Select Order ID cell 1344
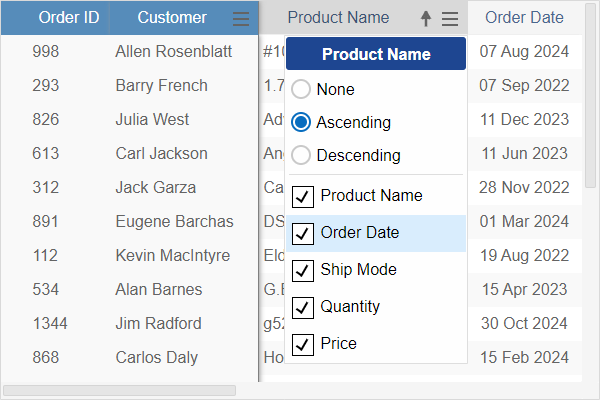 (50, 324)
